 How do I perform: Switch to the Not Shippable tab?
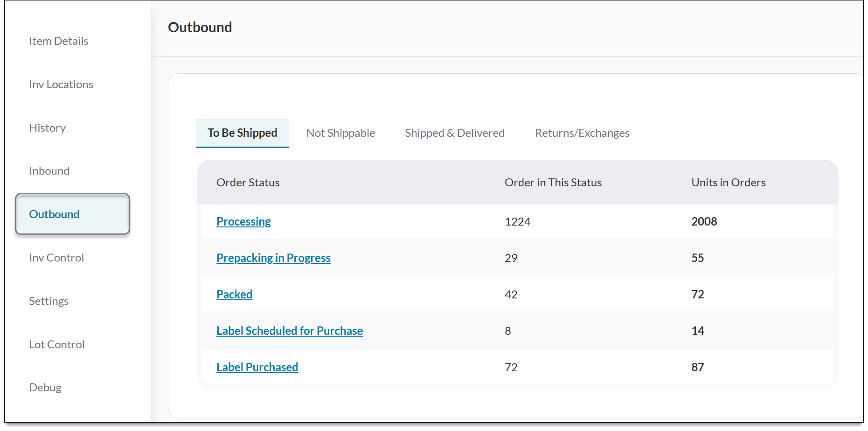coord(340,133)
